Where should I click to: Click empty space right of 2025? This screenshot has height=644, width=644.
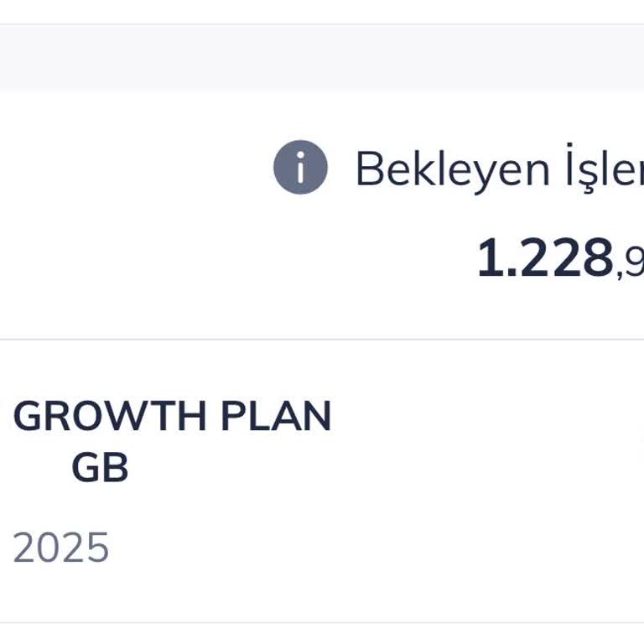click(335, 548)
